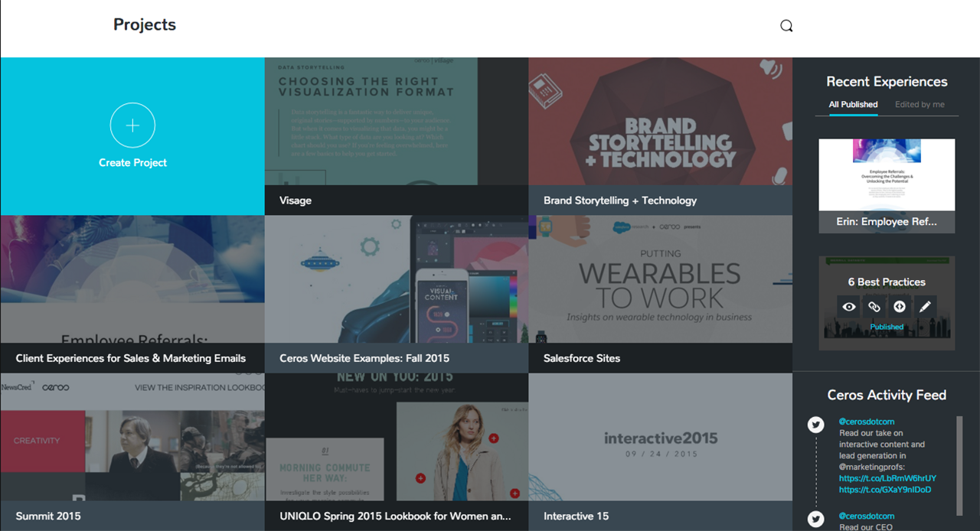Image resolution: width=980 pixels, height=531 pixels.
Task: Click the Projects page heading
Action: pos(145,24)
